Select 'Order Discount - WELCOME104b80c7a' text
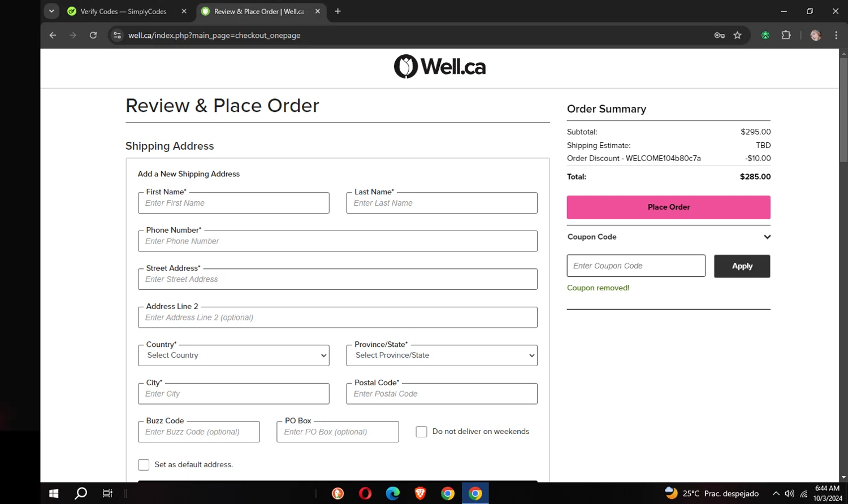848x504 pixels. coord(634,158)
